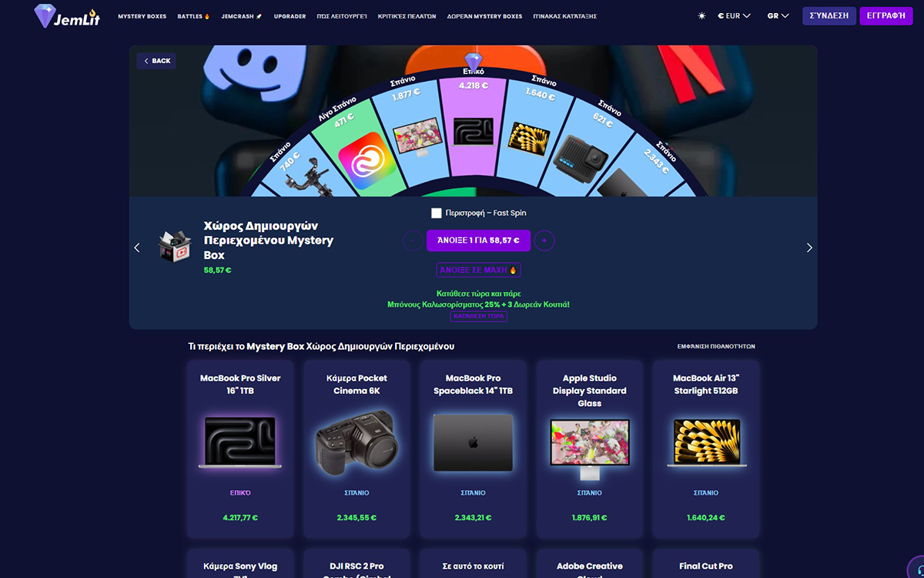Go to next box with right arrow
Screen dimensions: 924x578
[809, 247]
